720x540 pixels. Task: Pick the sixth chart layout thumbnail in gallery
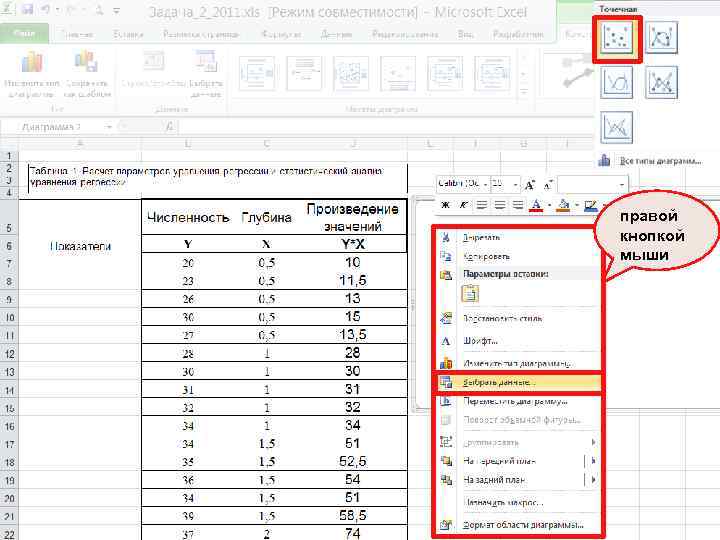tap(492, 73)
